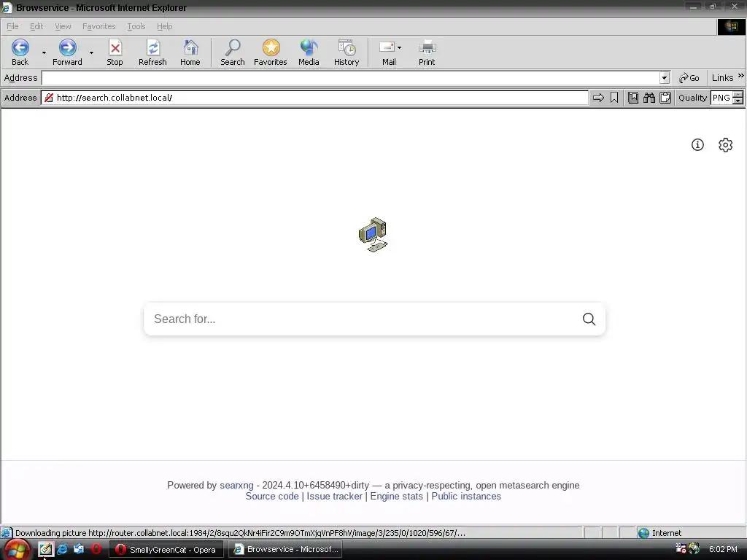Screen dimensions: 747x560
Task: Open the Issue tracker link
Action: point(334,496)
